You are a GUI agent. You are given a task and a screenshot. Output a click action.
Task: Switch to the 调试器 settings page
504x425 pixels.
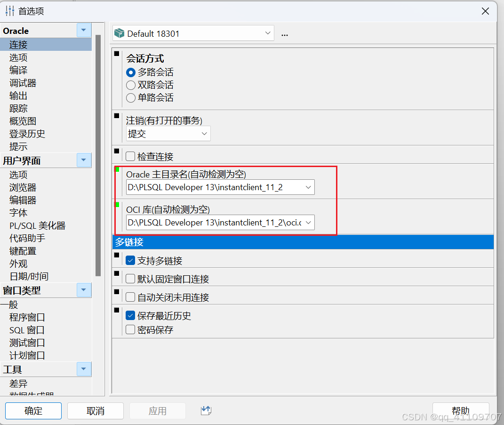tap(22, 83)
